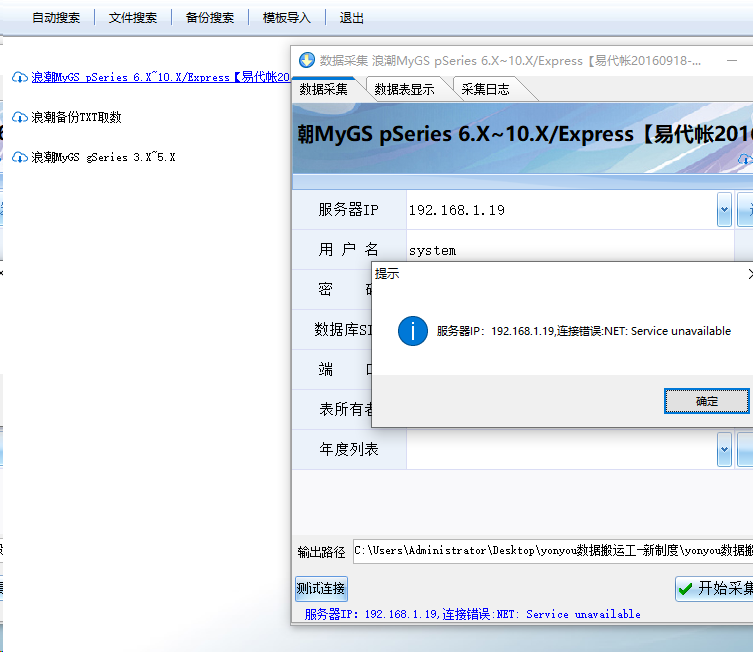Click the 年度列表 label
This screenshot has width=753, height=652.
(x=349, y=449)
